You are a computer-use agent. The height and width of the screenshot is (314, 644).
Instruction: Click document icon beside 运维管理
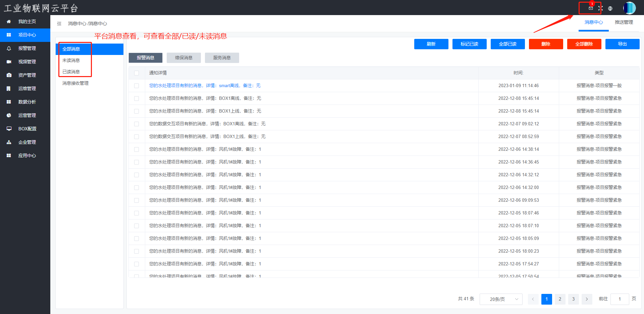click(x=9, y=88)
